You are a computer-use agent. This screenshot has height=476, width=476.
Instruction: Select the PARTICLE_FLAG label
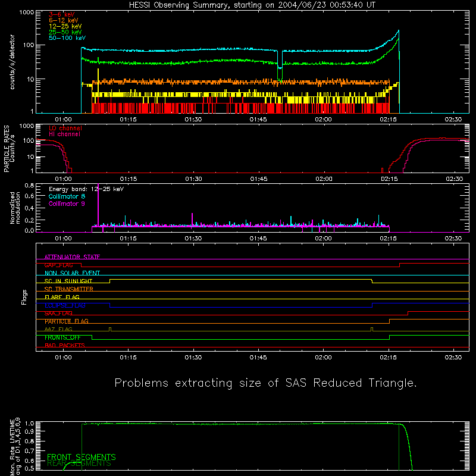coord(67,321)
